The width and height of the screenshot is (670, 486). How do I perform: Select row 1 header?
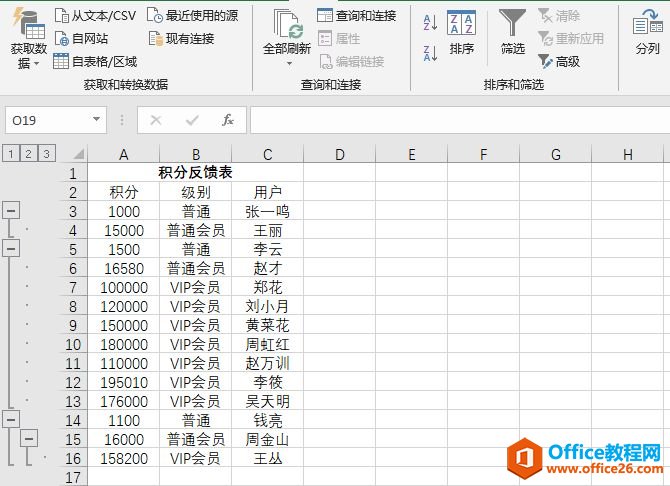[73, 173]
